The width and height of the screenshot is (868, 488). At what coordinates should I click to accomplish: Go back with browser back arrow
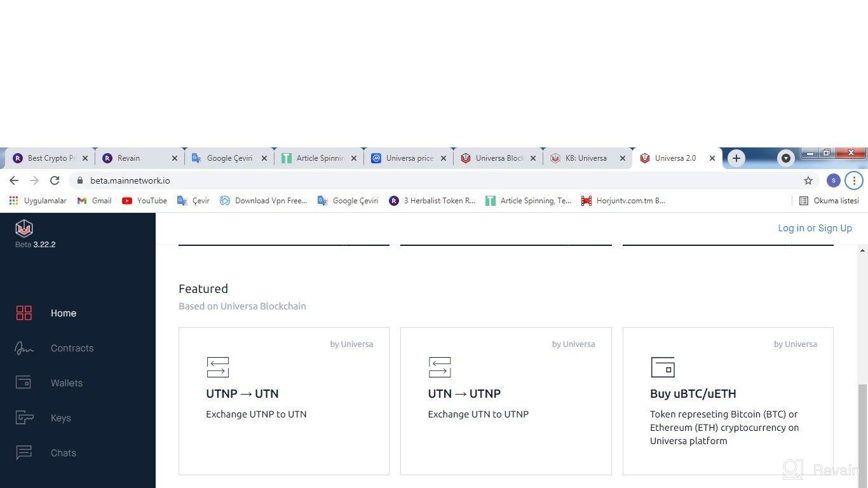click(14, 180)
